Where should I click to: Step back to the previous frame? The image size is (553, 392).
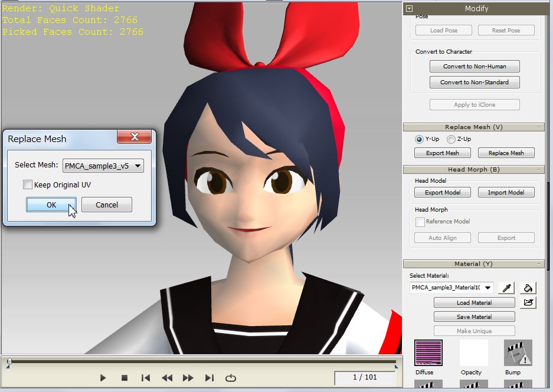[x=167, y=378]
